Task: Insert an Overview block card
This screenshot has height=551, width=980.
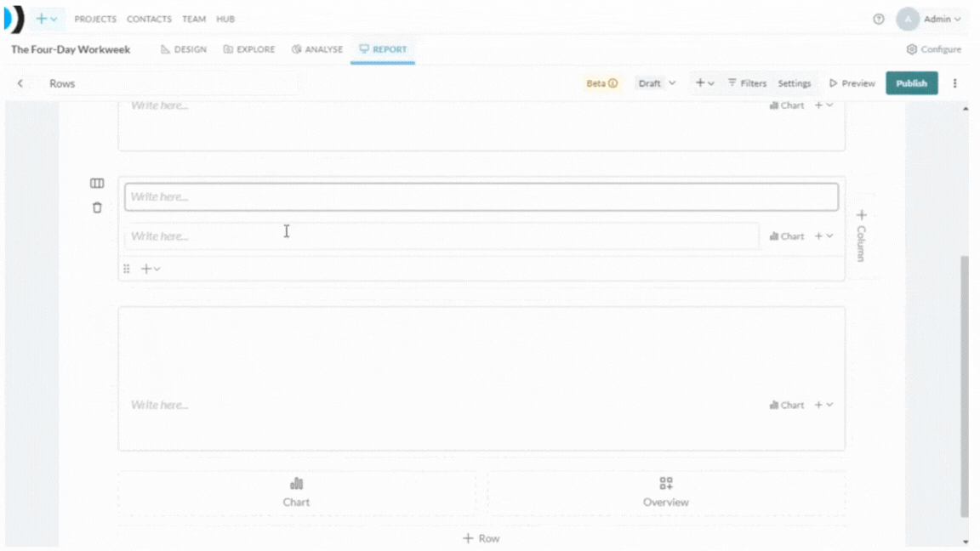Action: point(665,492)
